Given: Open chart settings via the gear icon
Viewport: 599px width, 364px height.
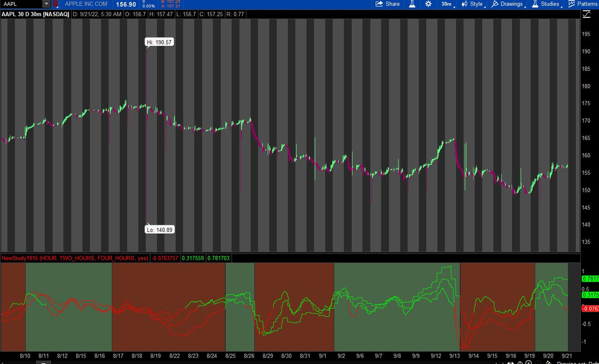Looking at the screenshot, I should click(428, 4).
